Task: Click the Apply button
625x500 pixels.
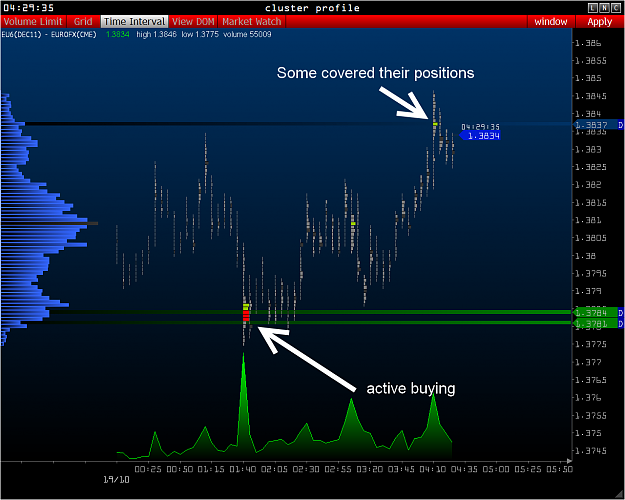Action: tap(599, 22)
